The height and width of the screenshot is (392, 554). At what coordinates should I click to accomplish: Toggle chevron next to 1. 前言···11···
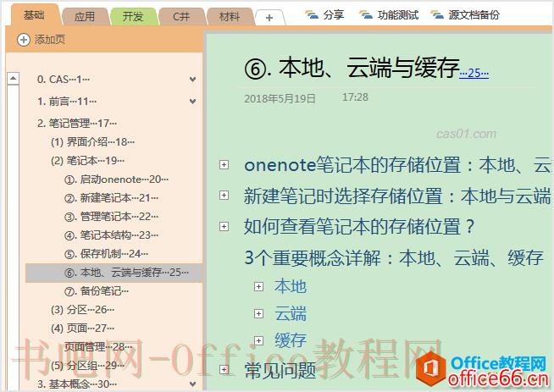pyautogui.click(x=192, y=102)
